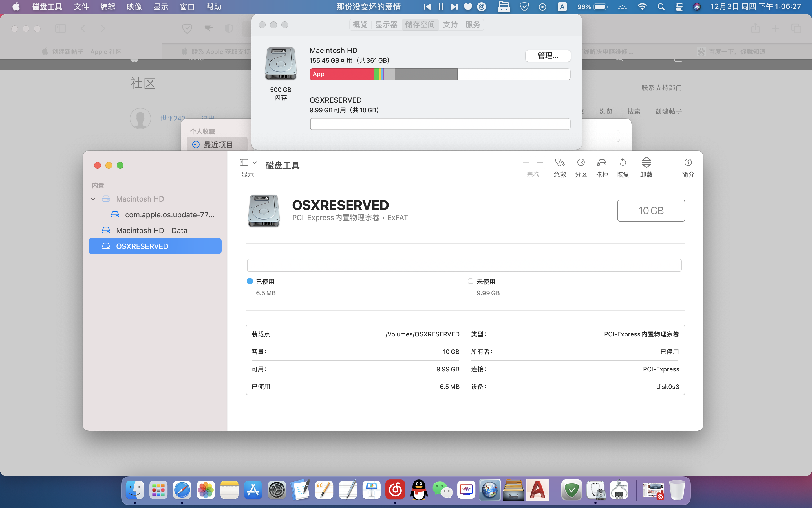The height and width of the screenshot is (508, 812).
Task: Open the 窗口 menu
Action: 187,7
